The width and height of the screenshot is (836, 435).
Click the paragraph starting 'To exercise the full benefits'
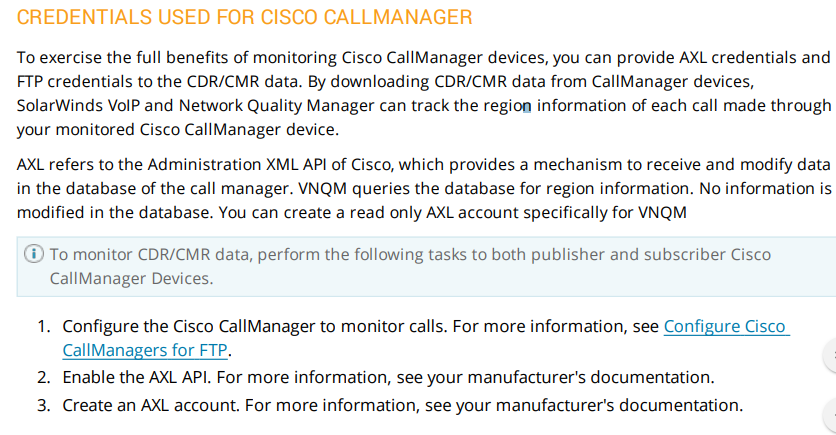[424, 93]
